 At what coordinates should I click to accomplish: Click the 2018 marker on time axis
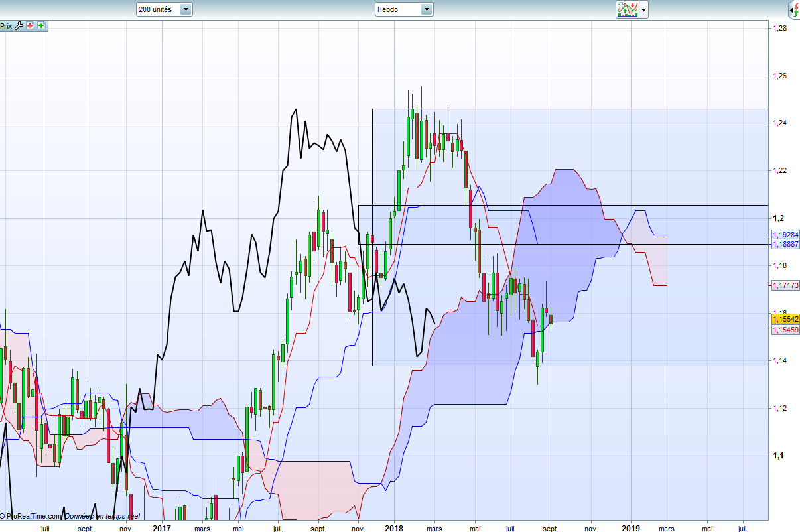394,528
